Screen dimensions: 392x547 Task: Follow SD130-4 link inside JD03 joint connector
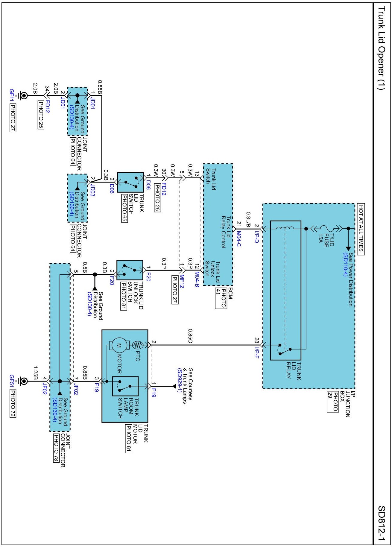point(71,204)
